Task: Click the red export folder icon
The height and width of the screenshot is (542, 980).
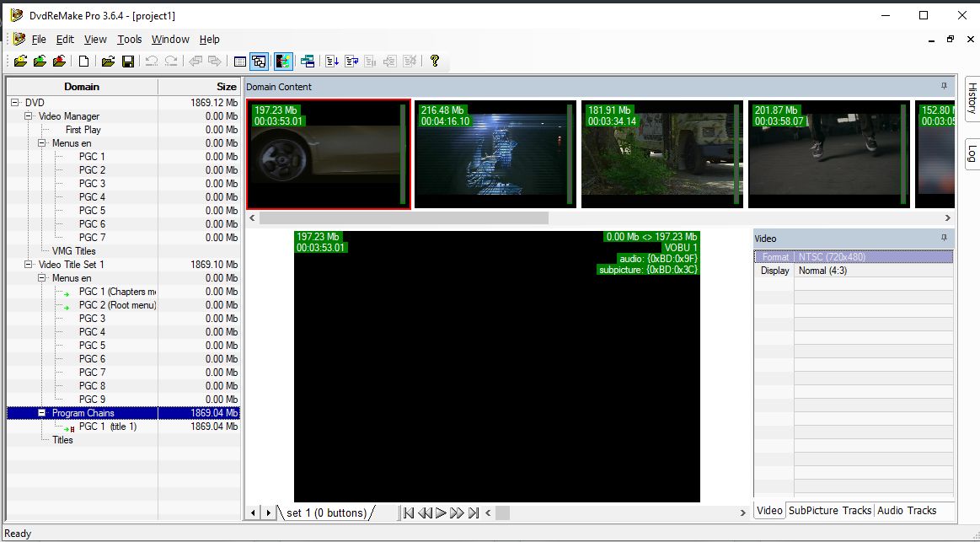Action: pyautogui.click(x=59, y=61)
